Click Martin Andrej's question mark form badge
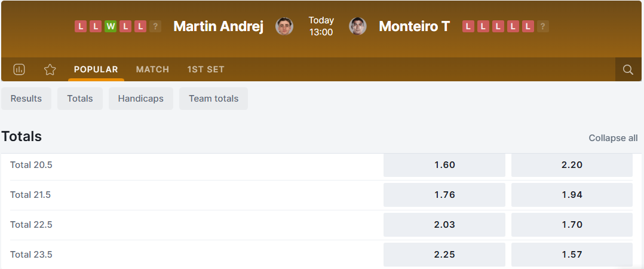 (x=155, y=26)
